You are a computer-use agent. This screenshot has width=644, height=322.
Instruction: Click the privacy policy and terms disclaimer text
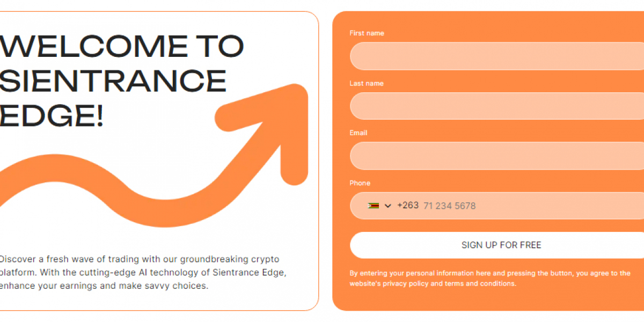point(489,279)
